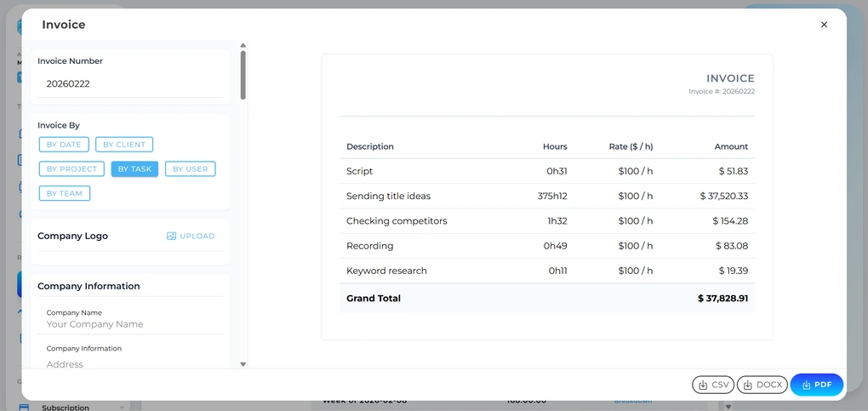
Task: Click the $ 37,520.33 amount
Action: point(724,196)
